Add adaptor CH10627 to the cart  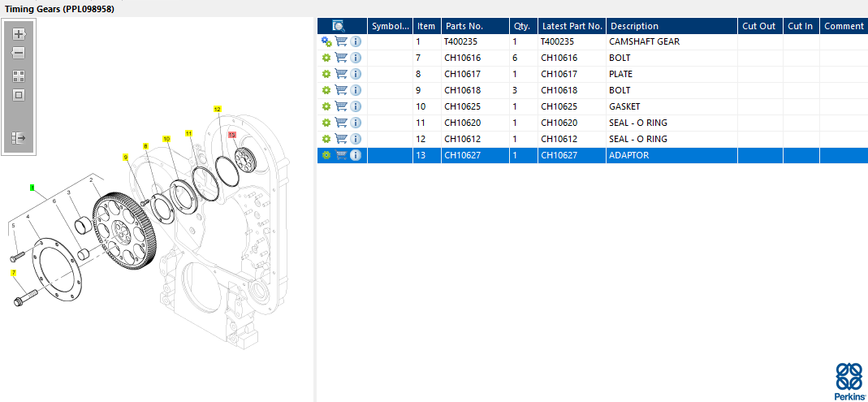click(x=341, y=156)
